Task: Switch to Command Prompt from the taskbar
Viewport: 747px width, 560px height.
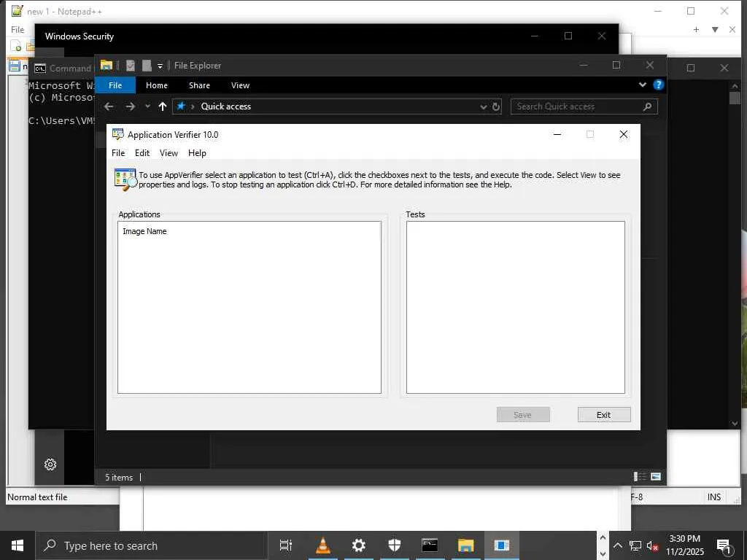Action: 430,545
